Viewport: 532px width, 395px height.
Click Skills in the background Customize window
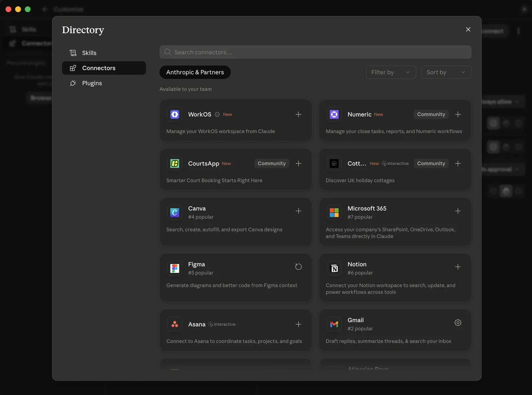pos(29,29)
